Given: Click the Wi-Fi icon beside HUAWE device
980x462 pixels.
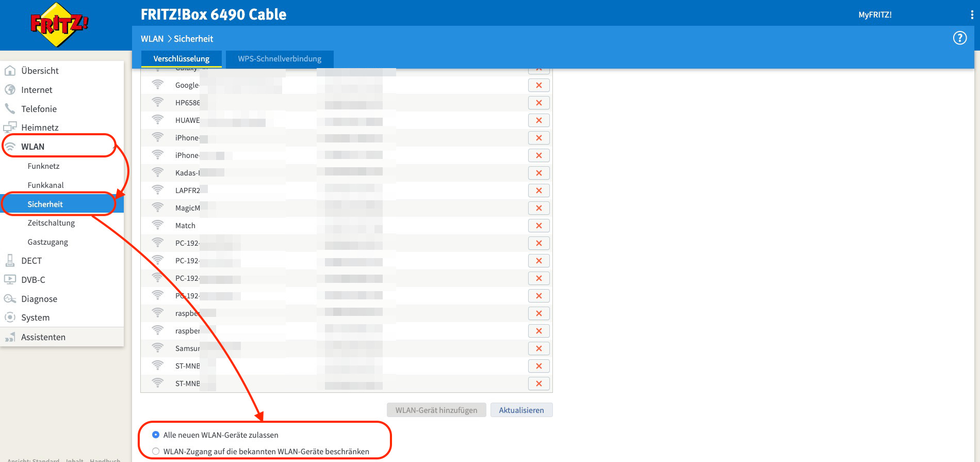Looking at the screenshot, I should [x=157, y=120].
